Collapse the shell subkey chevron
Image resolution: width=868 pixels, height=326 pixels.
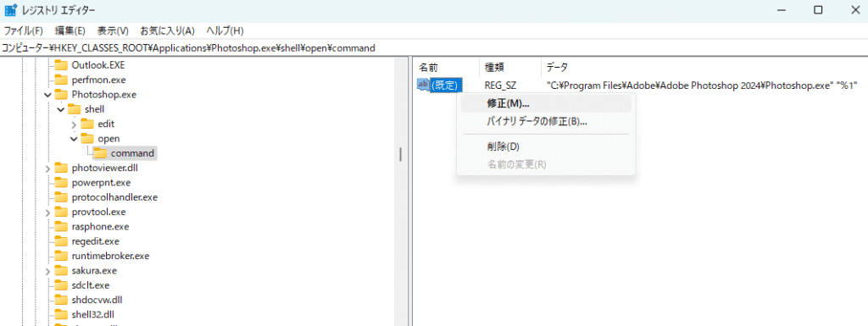61,109
